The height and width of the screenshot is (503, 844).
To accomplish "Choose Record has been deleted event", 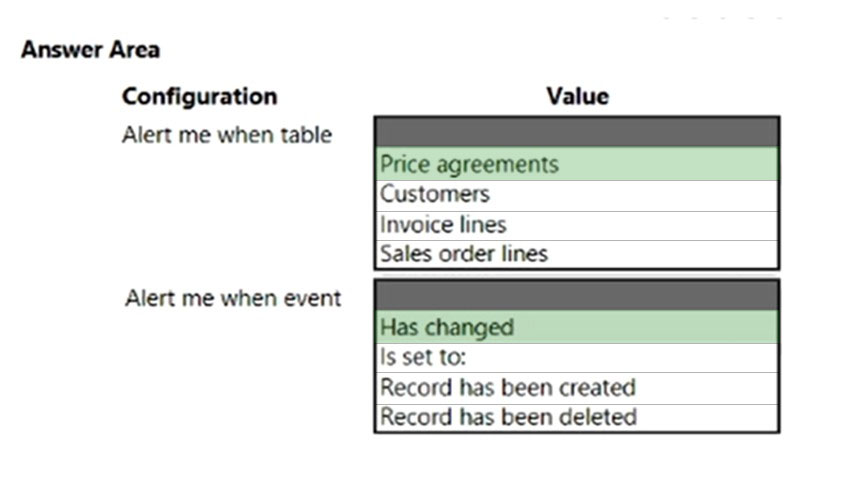I will pos(576,417).
